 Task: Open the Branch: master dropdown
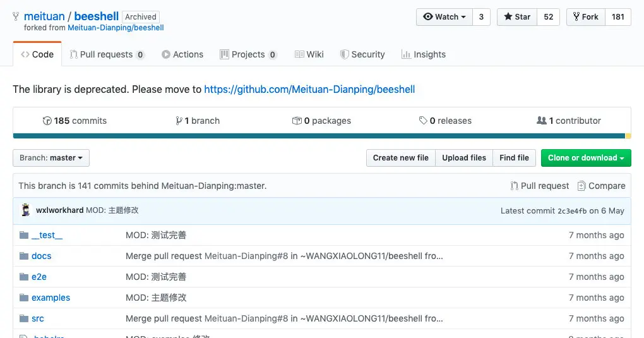[51, 158]
